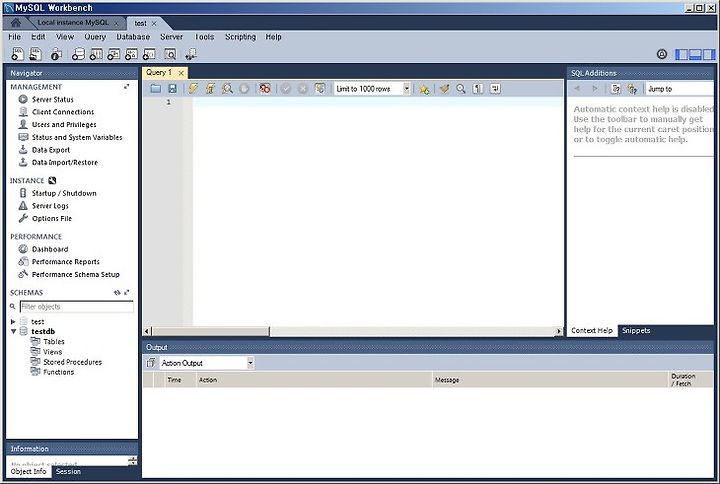Click the Filter objects search field
Screen dimensions: 720x484
point(77,307)
